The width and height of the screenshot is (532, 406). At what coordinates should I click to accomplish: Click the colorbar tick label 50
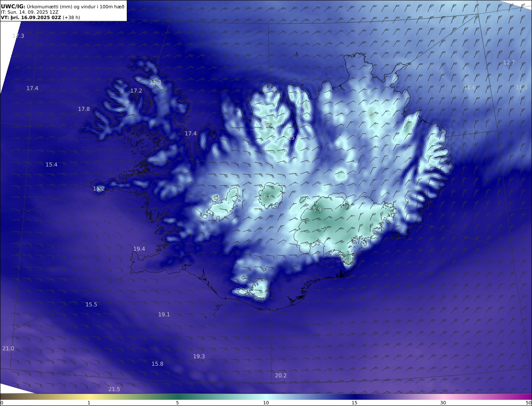[528, 403]
